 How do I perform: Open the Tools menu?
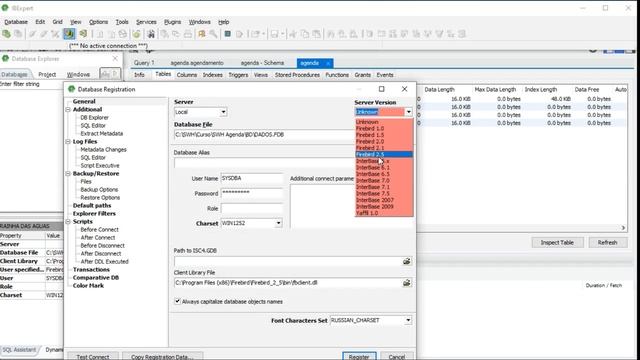tap(122, 22)
